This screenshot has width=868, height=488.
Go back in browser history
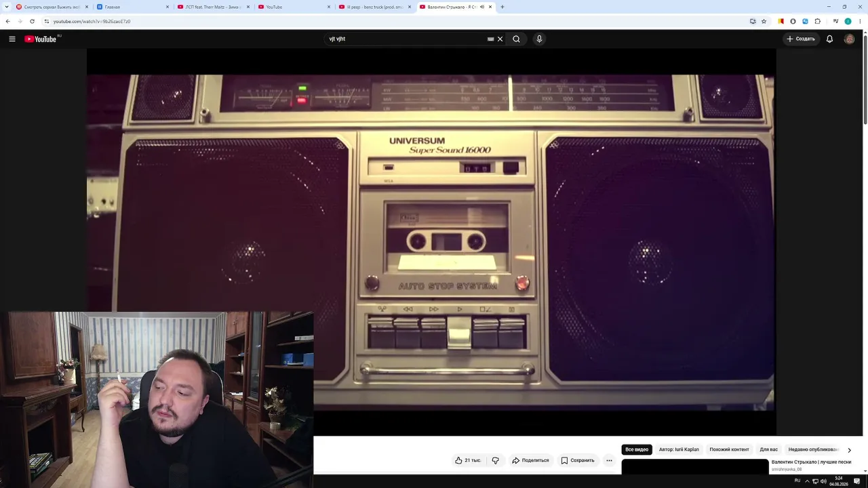(7, 22)
